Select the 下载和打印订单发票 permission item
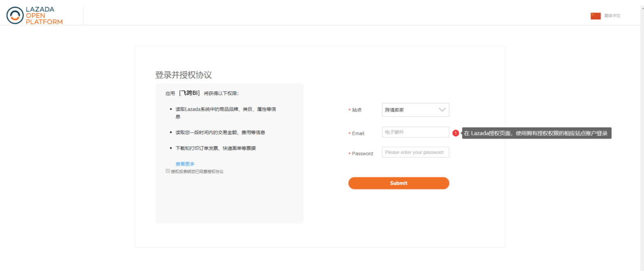 pyautogui.click(x=215, y=148)
